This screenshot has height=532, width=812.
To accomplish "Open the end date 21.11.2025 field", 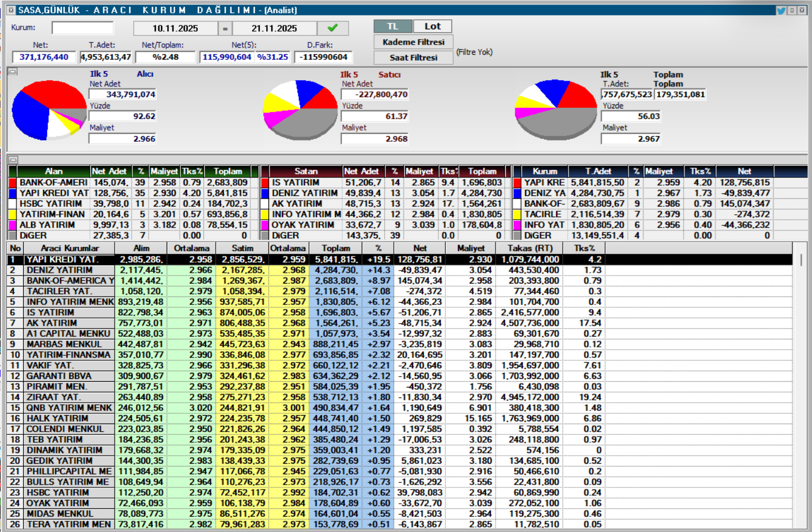I will (274, 28).
